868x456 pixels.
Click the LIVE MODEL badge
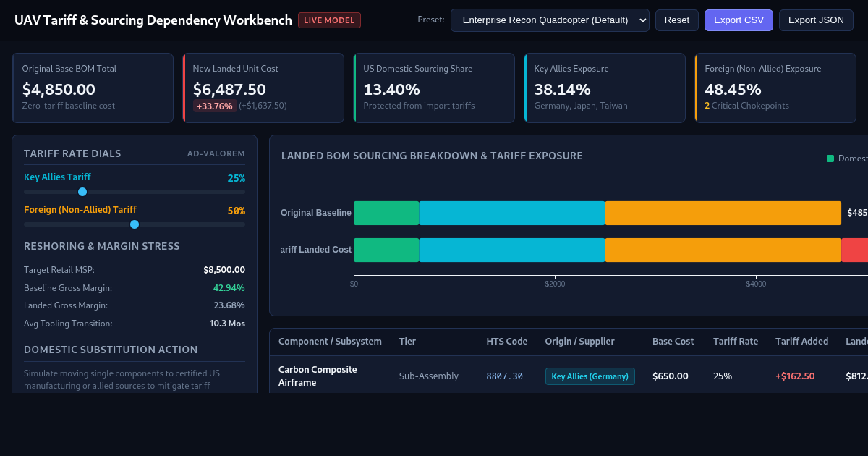[329, 20]
